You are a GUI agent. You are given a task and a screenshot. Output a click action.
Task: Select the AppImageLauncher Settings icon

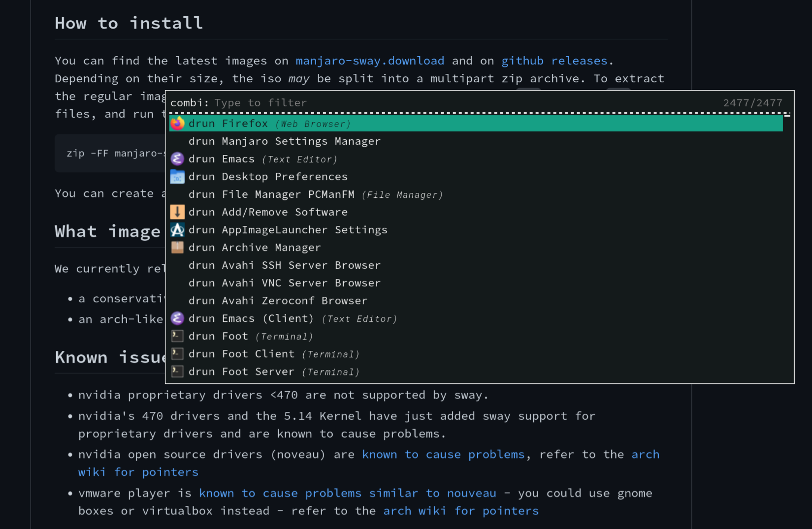[177, 229]
